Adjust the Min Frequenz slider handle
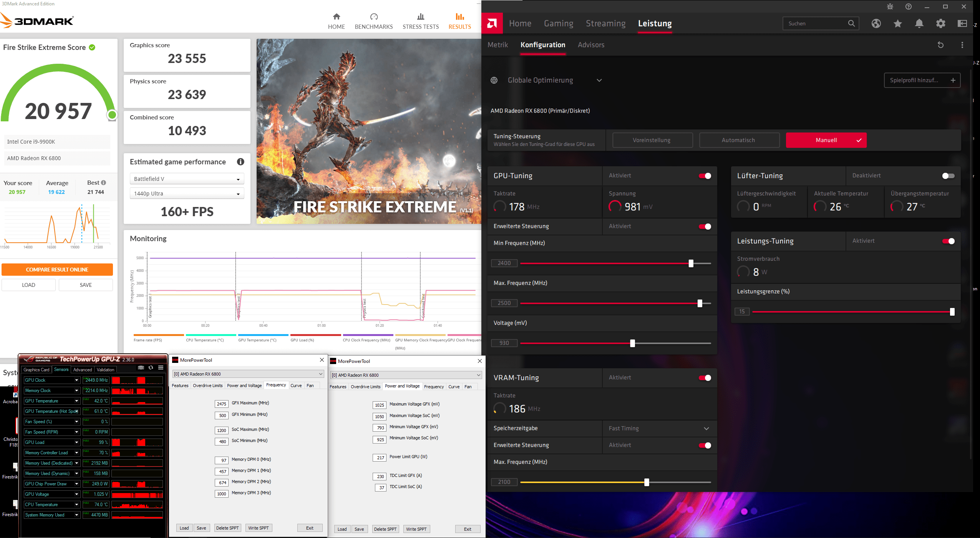The image size is (980, 538). point(691,263)
